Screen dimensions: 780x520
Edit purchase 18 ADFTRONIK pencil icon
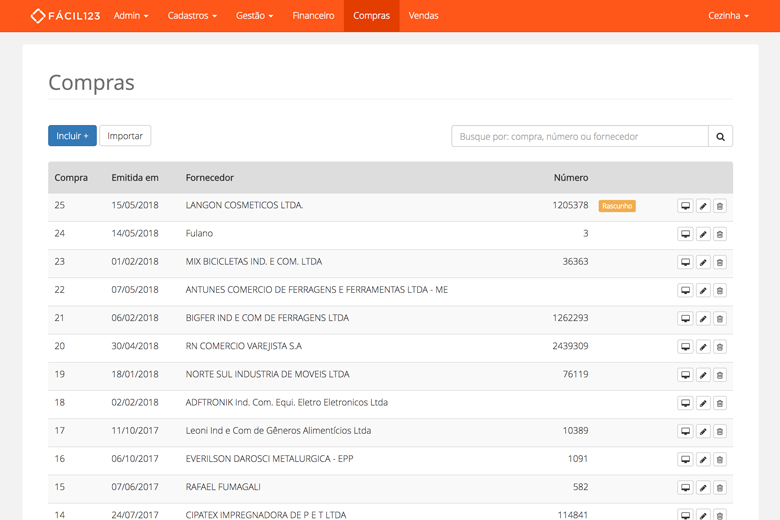703,403
